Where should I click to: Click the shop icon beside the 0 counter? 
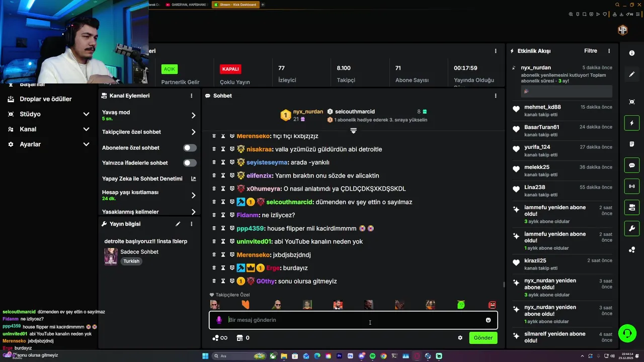pyautogui.click(x=239, y=338)
